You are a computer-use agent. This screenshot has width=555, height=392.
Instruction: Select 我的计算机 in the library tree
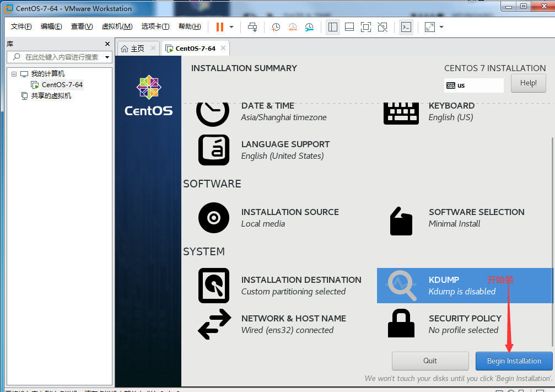(x=48, y=74)
